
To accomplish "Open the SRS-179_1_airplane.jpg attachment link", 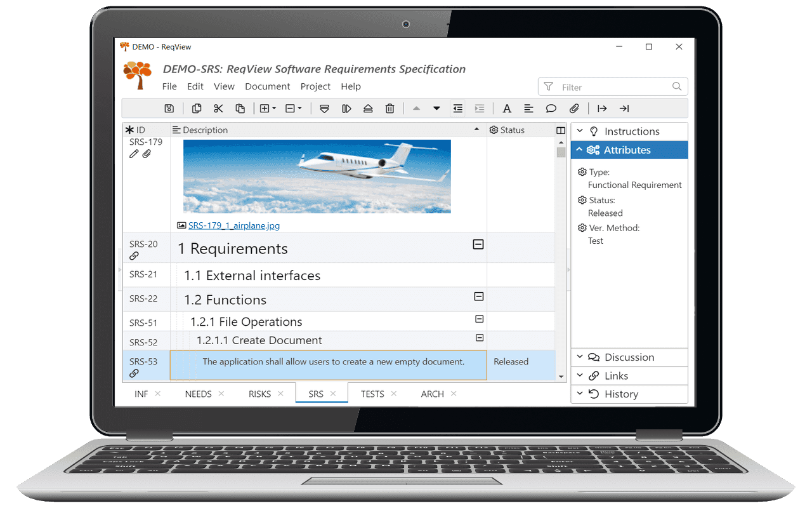I will tap(233, 225).
